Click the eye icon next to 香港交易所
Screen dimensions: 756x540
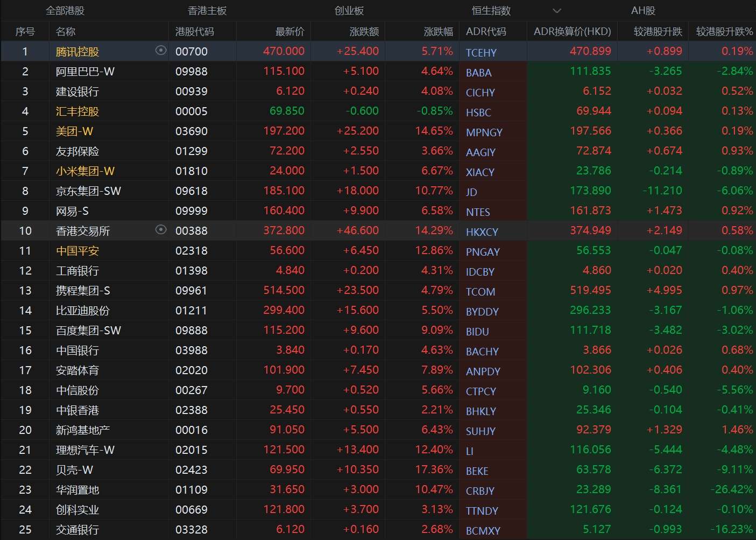pos(161,230)
